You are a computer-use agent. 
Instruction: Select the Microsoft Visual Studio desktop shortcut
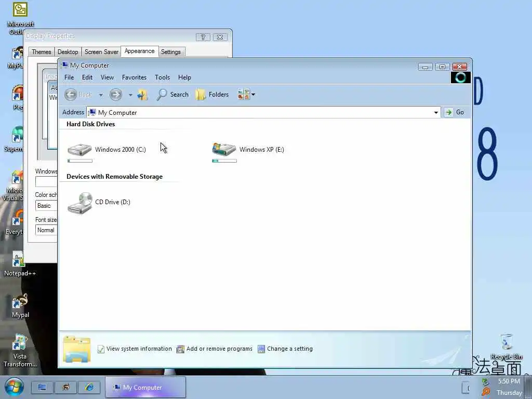[14, 186]
